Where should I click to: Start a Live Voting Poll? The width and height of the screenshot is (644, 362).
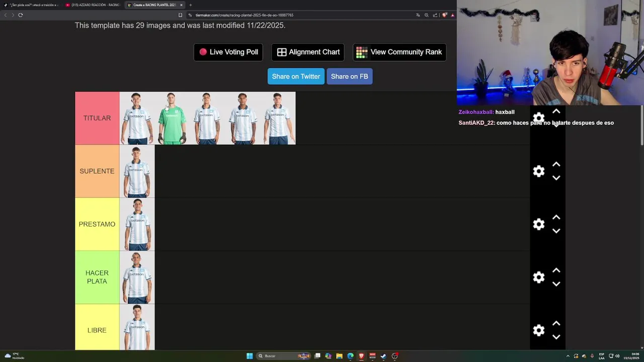coord(228,52)
